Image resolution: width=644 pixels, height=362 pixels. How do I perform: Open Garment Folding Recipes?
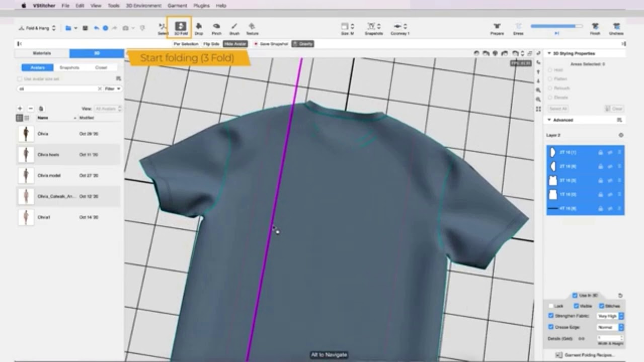pyautogui.click(x=586, y=355)
